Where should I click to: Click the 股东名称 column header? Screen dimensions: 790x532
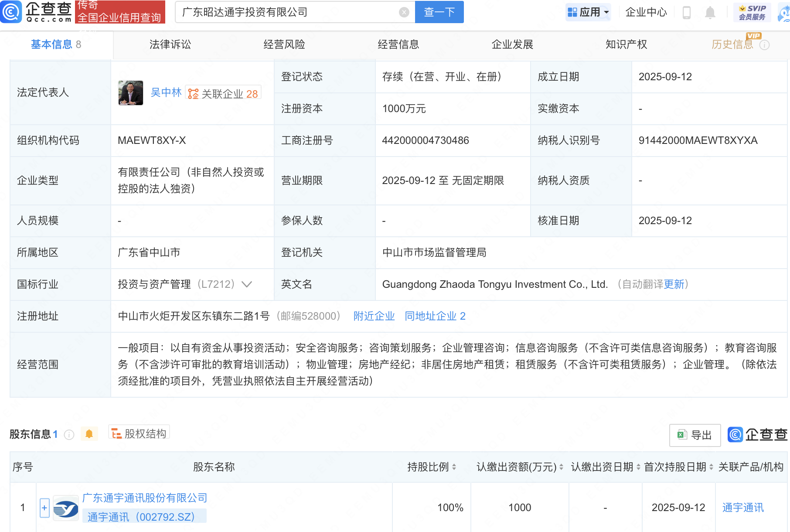(x=214, y=467)
